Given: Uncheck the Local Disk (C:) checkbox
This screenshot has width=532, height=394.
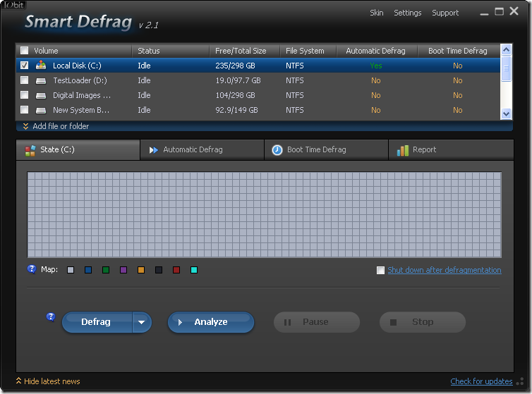Looking at the screenshot, I should [x=25, y=66].
